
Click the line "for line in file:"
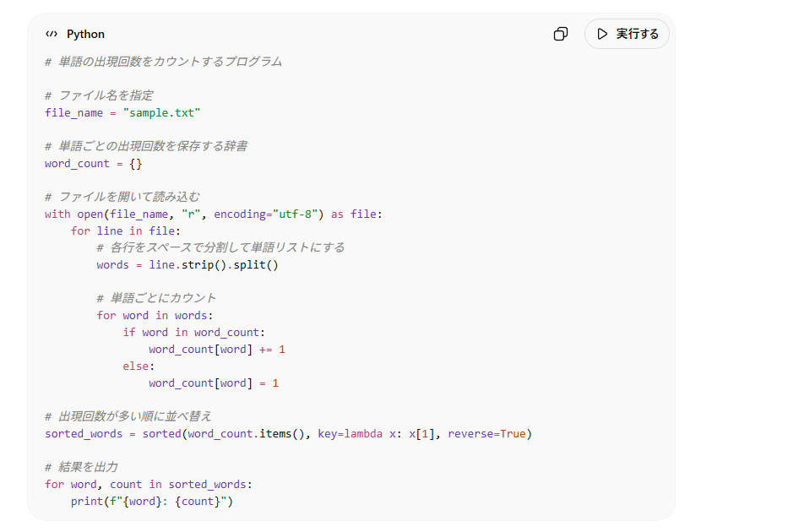pyautogui.click(x=126, y=231)
